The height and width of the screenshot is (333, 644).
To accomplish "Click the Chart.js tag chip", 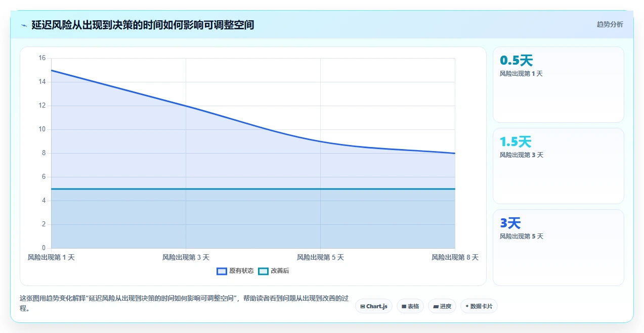I will 374,306.
